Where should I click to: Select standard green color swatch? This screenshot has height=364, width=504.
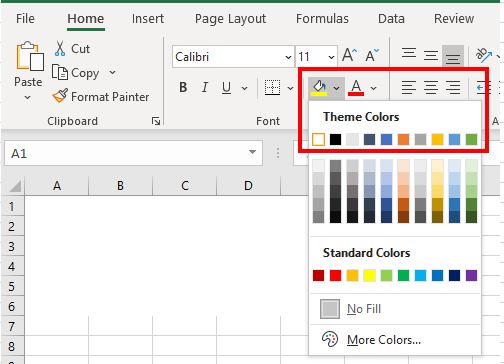pos(403,276)
